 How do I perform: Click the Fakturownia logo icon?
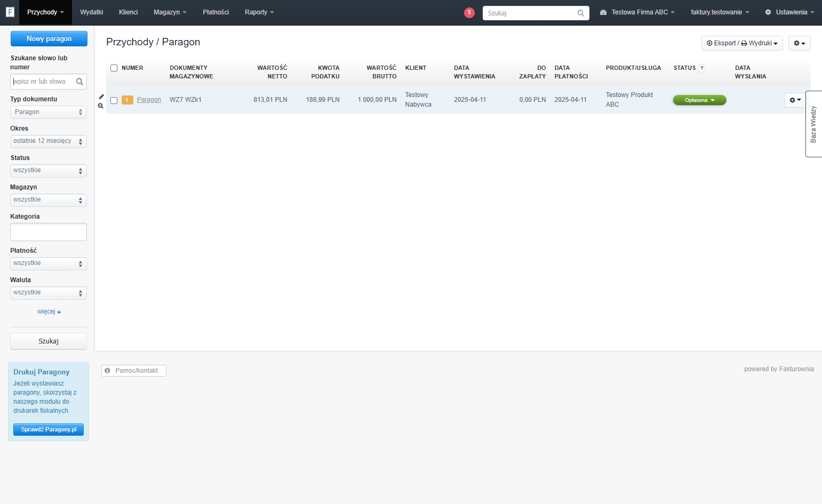pos(10,12)
